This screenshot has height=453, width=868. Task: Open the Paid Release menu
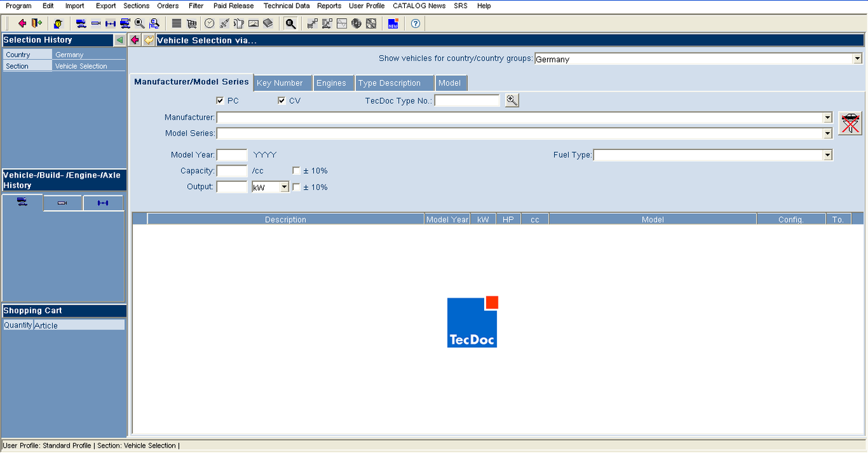(x=233, y=5)
